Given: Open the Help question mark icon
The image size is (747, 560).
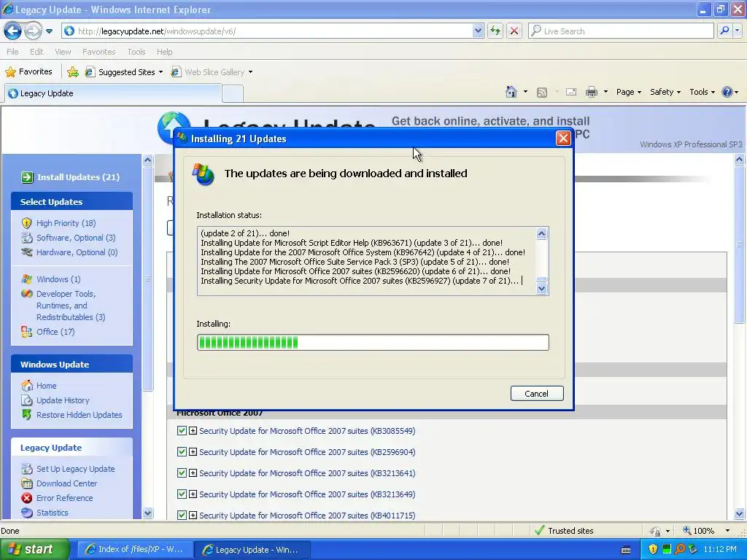Looking at the screenshot, I should (x=727, y=92).
